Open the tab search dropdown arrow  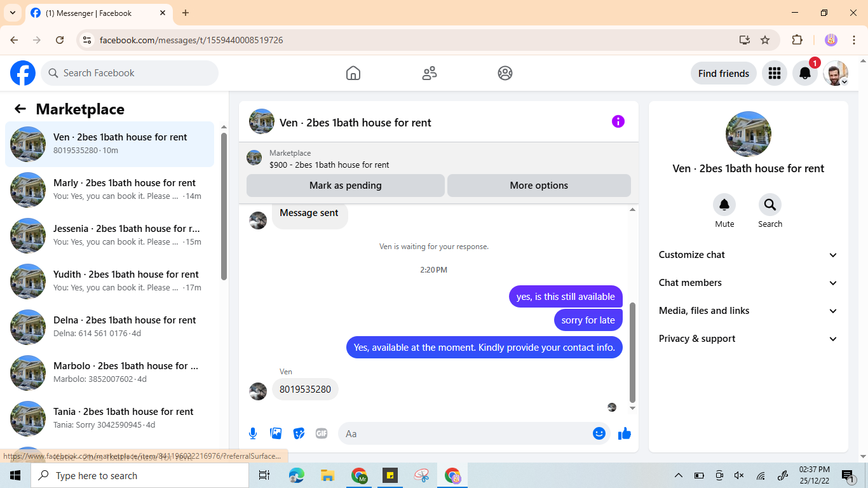13,13
